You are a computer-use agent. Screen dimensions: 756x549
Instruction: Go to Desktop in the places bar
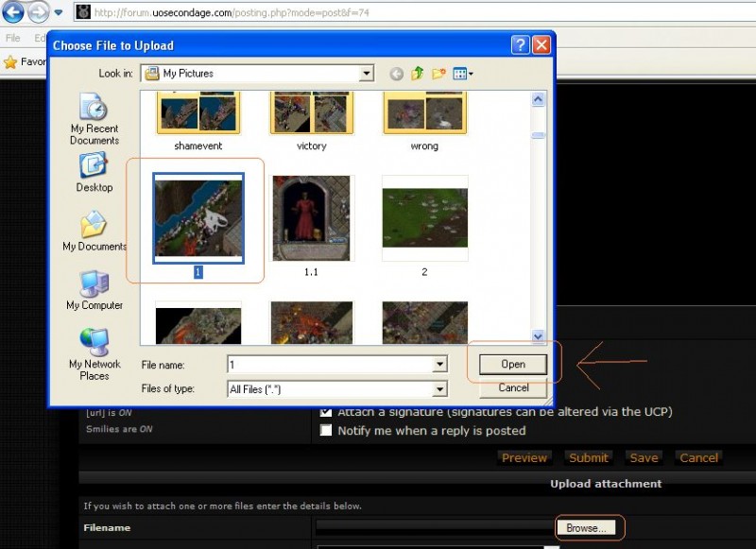[x=94, y=172]
